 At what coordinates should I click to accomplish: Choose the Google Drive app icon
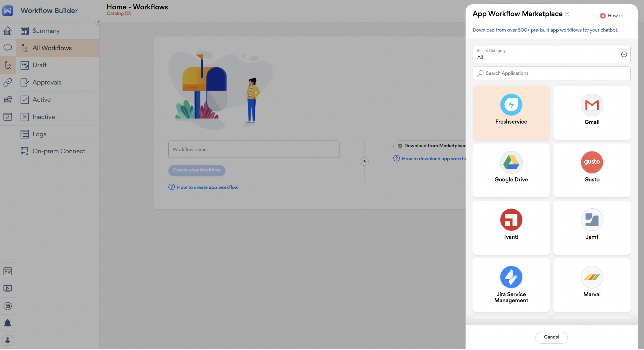(x=511, y=163)
